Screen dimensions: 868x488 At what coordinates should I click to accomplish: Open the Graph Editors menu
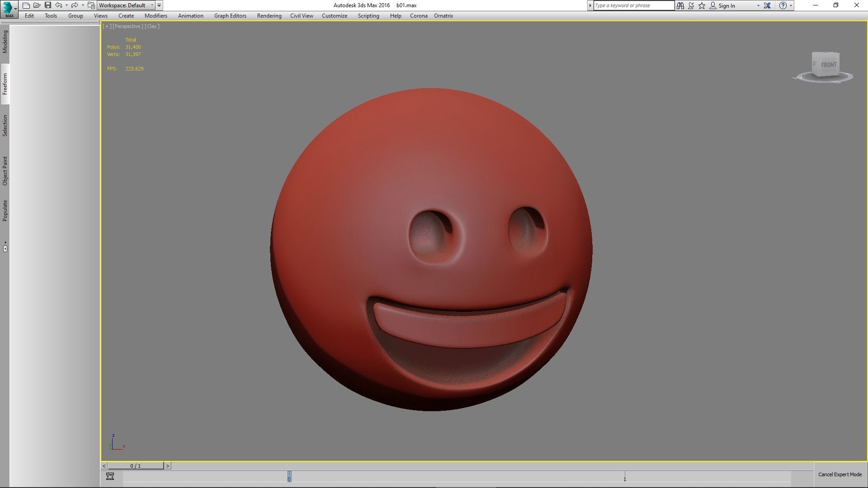coord(230,16)
